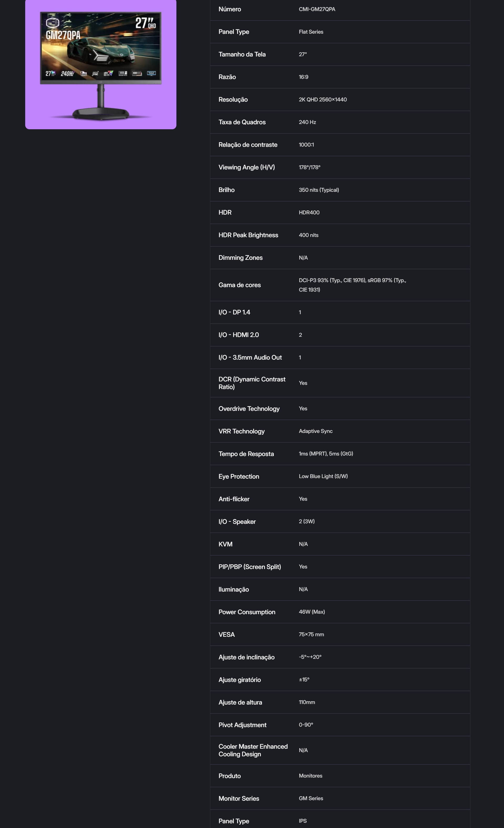Click the 1000:1 contrast ratio badge in image

[x=123, y=73]
